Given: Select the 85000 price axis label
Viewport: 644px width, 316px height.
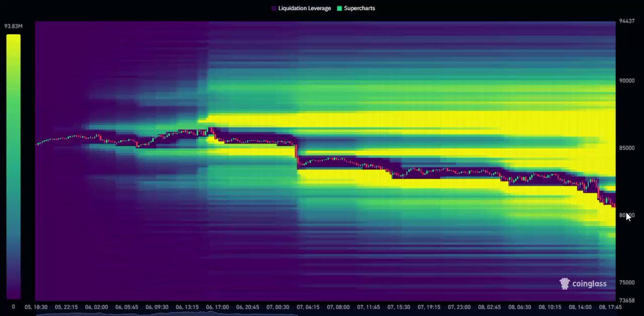Looking at the screenshot, I should 626,148.
